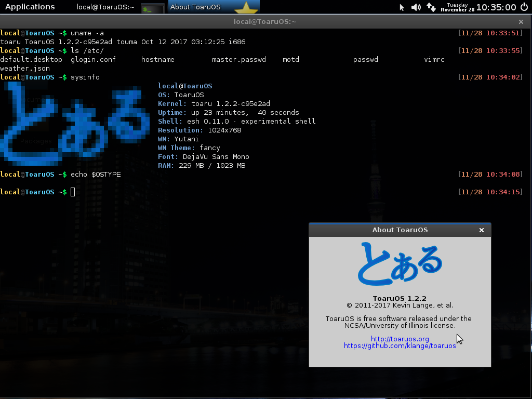The width and height of the screenshot is (532, 399).
Task: Open the github.com/klange/toaruos link
Action: pos(400,345)
